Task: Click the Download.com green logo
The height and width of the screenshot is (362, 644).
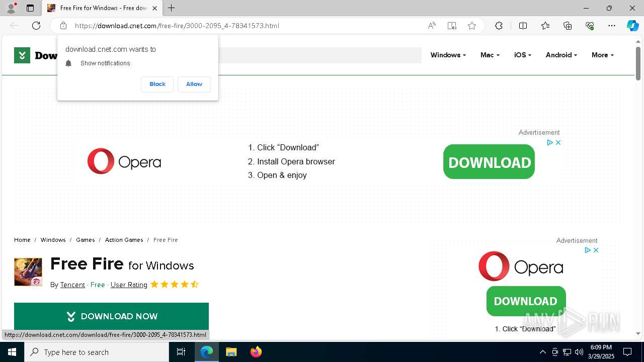Action: click(22, 55)
